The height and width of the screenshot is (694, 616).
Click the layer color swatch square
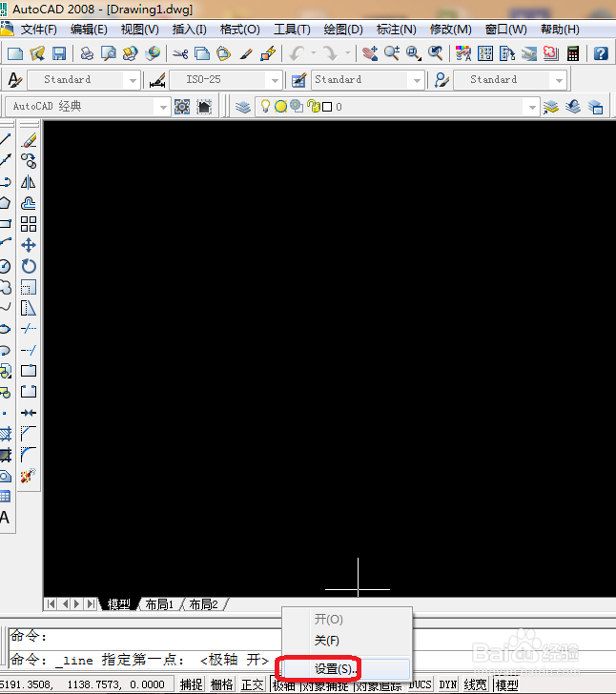pos(327,107)
